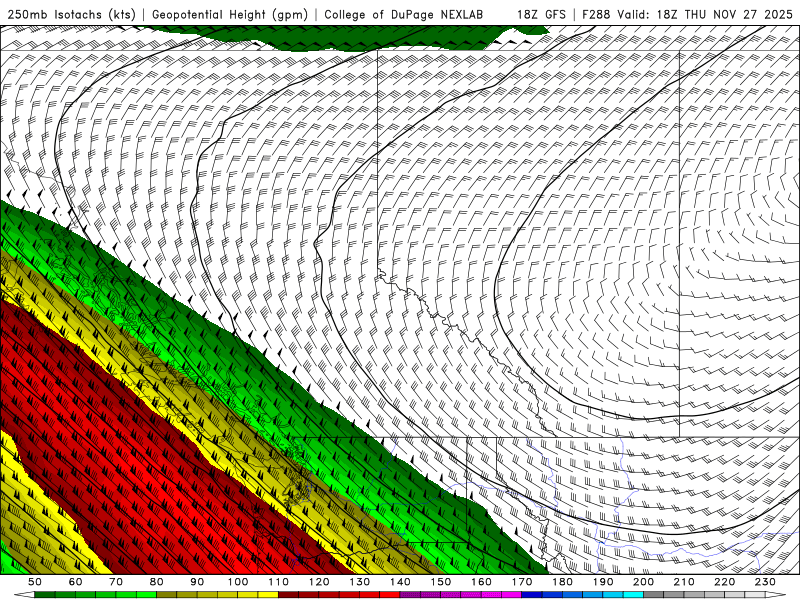Viewport: 800px width, 600px height.
Task: Select the bright yellow legend swatch ending at 110
Action: [268, 595]
